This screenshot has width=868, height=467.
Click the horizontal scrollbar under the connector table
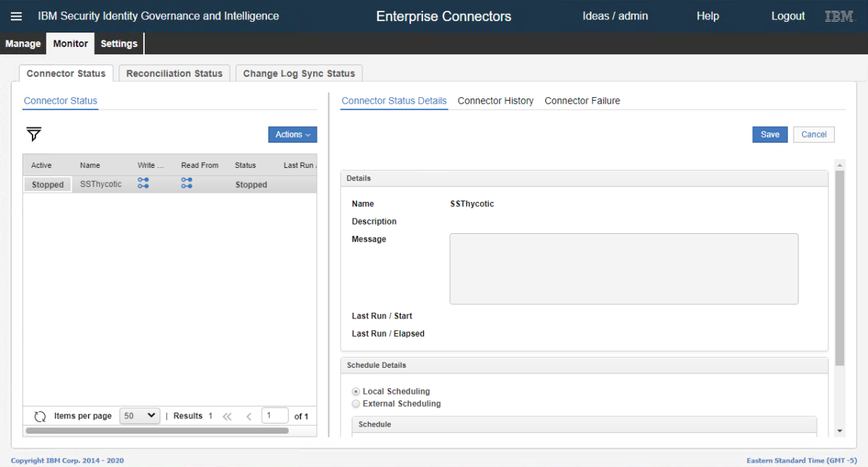tap(156, 431)
